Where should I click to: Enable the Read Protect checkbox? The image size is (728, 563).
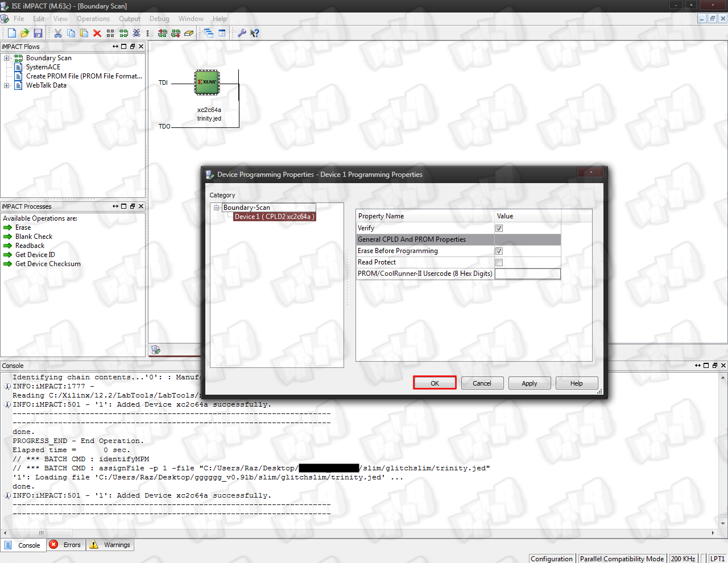coord(499,262)
